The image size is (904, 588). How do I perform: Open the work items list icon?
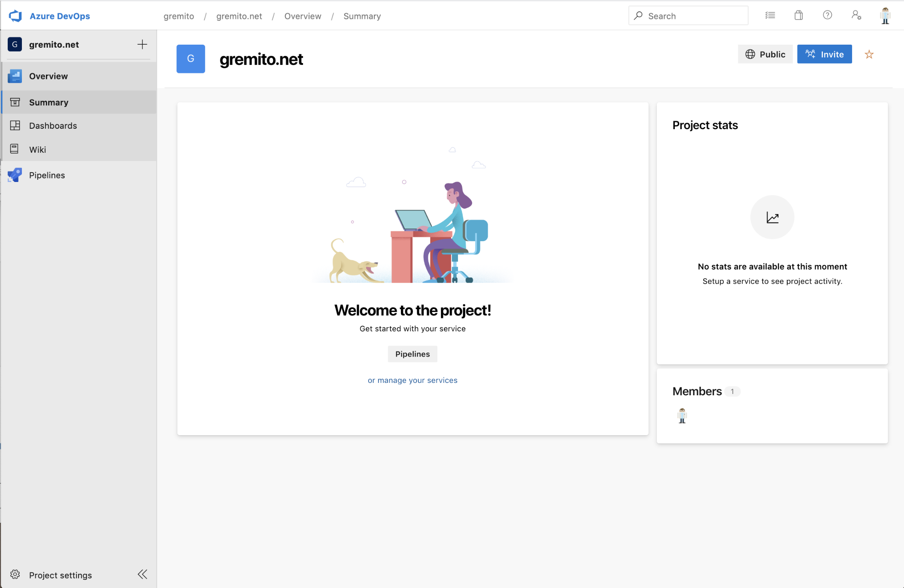tap(770, 15)
